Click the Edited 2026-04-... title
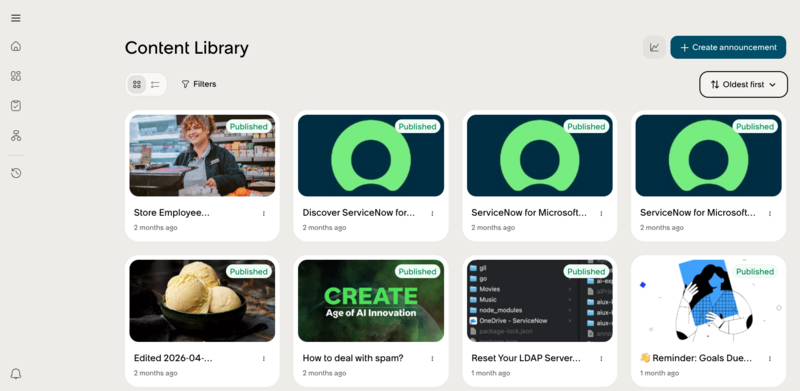The height and width of the screenshot is (391, 800). pos(173,358)
